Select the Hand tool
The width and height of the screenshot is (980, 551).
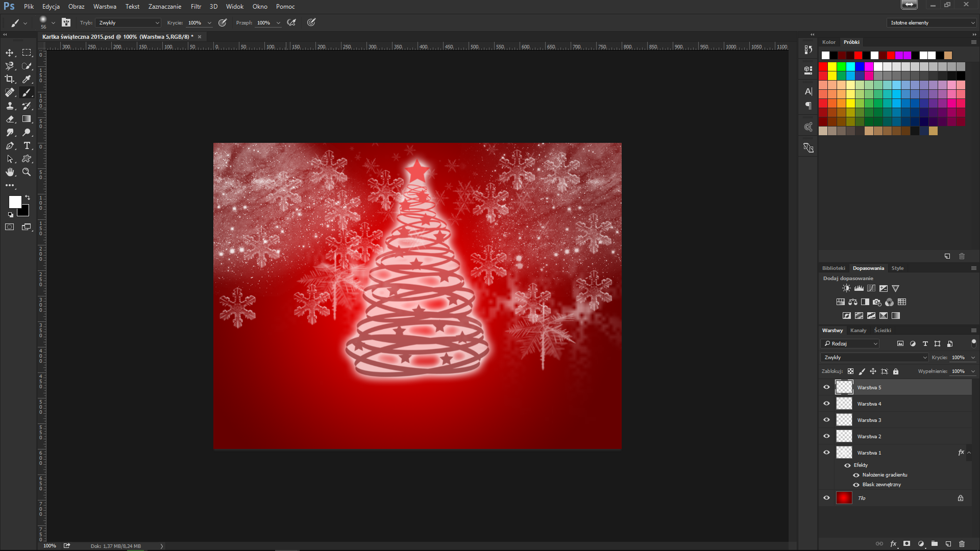click(10, 172)
